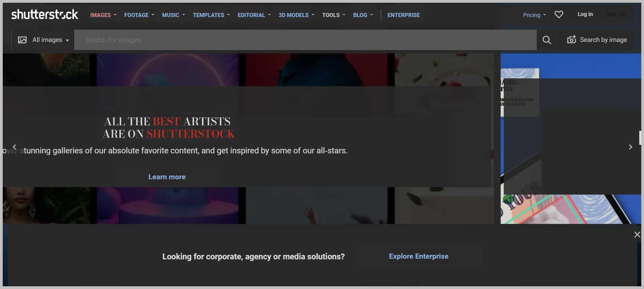644x289 pixels.
Task: Click the magnifying glass search icon
Action: pyautogui.click(x=547, y=40)
